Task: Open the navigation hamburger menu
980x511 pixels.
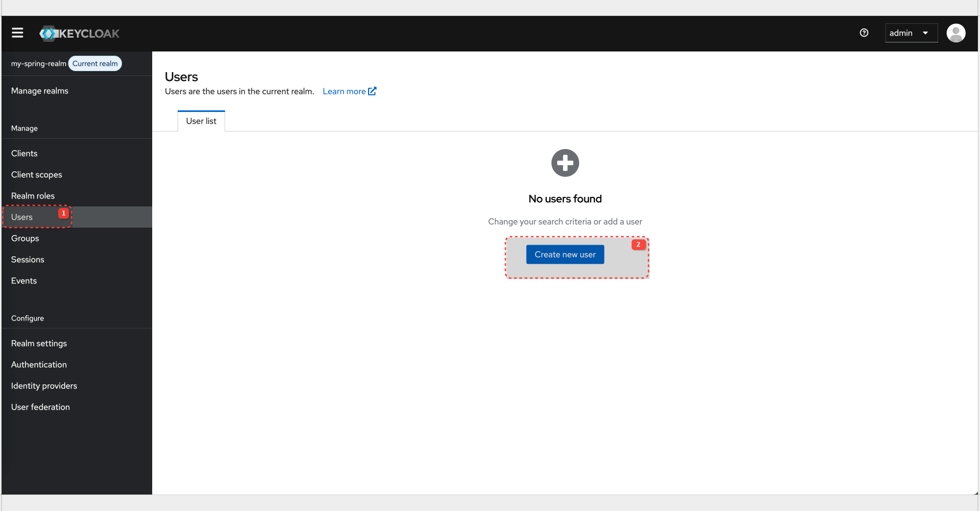Action: [17, 32]
